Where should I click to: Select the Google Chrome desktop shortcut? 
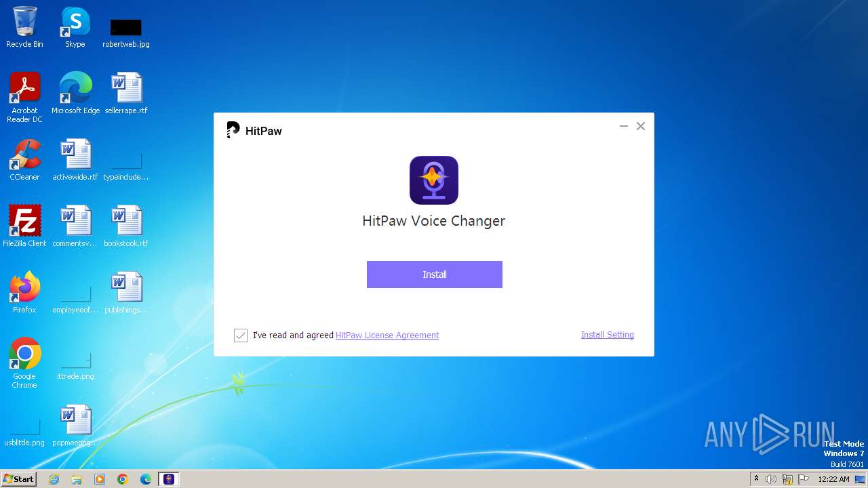pyautogui.click(x=24, y=363)
